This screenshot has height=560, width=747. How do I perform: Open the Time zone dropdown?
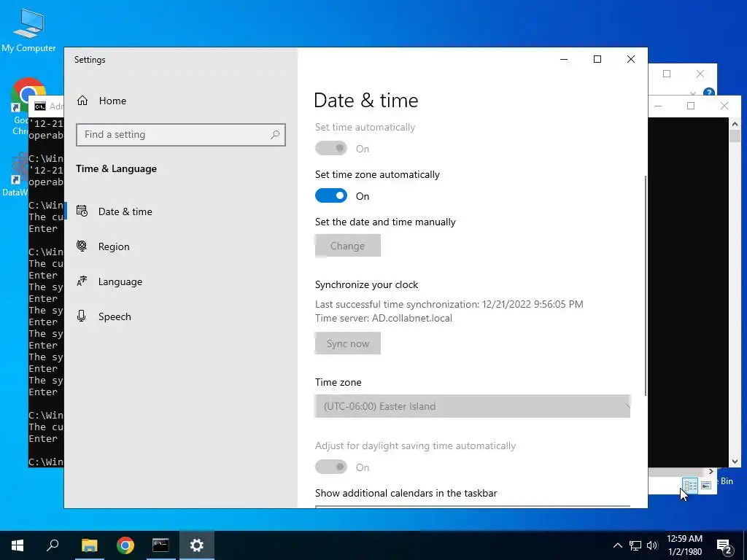(x=473, y=406)
